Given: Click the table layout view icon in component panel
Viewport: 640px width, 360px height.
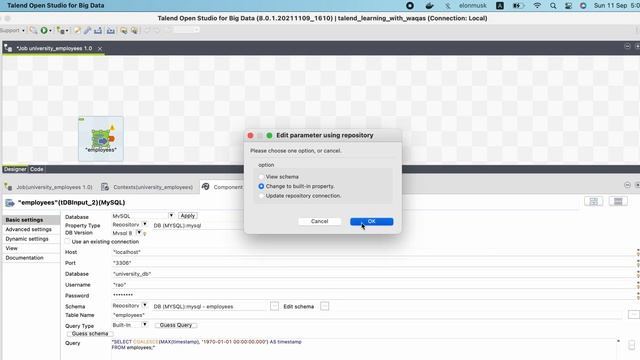Looking at the screenshot, I should 593,201.
